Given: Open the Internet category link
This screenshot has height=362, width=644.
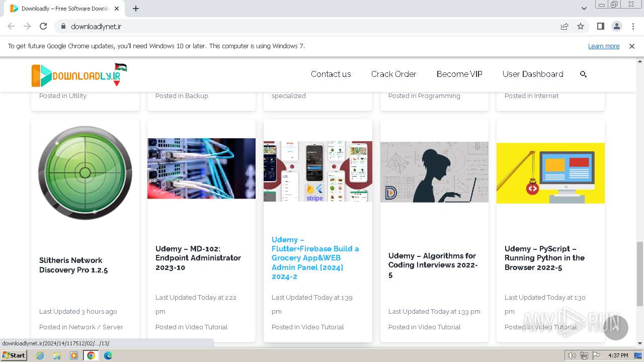Looking at the screenshot, I should pos(546,96).
